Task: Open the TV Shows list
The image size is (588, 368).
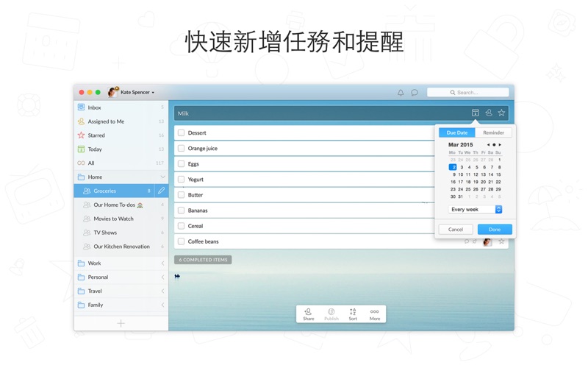Action: (121, 233)
